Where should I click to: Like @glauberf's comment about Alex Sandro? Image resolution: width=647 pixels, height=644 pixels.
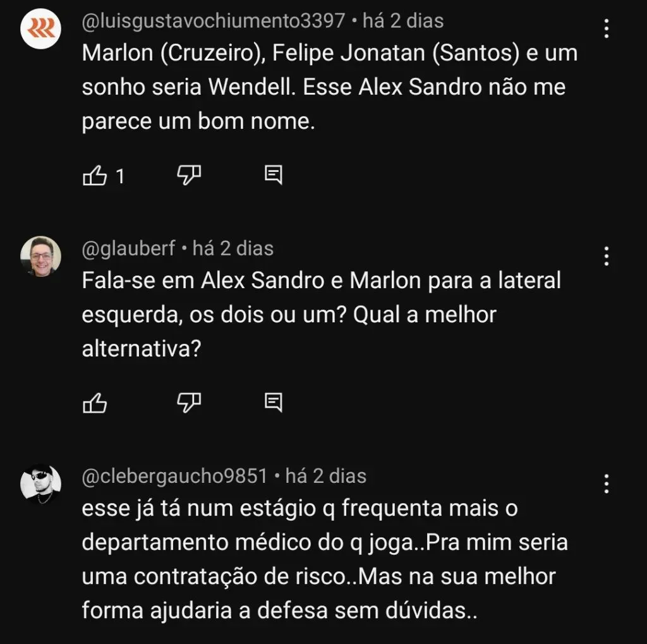pyautogui.click(x=95, y=401)
